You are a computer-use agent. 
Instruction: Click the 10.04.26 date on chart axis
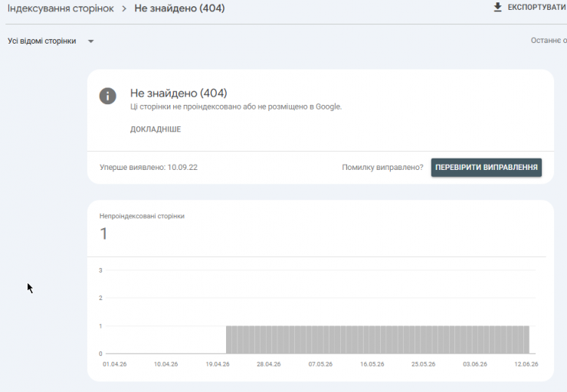(166, 364)
